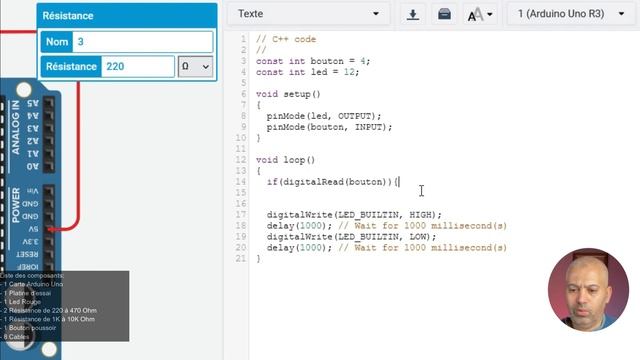Open the 1 (Arduino Uno R3) board dropdown
Viewport: 640px width, 360px height.
coord(571,14)
